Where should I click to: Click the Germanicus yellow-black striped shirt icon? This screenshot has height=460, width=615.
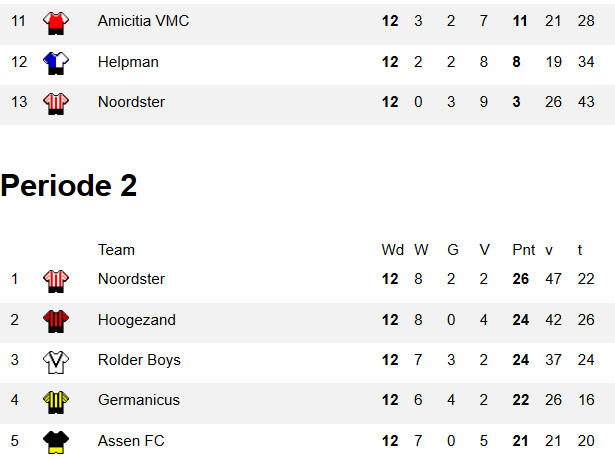tap(56, 402)
